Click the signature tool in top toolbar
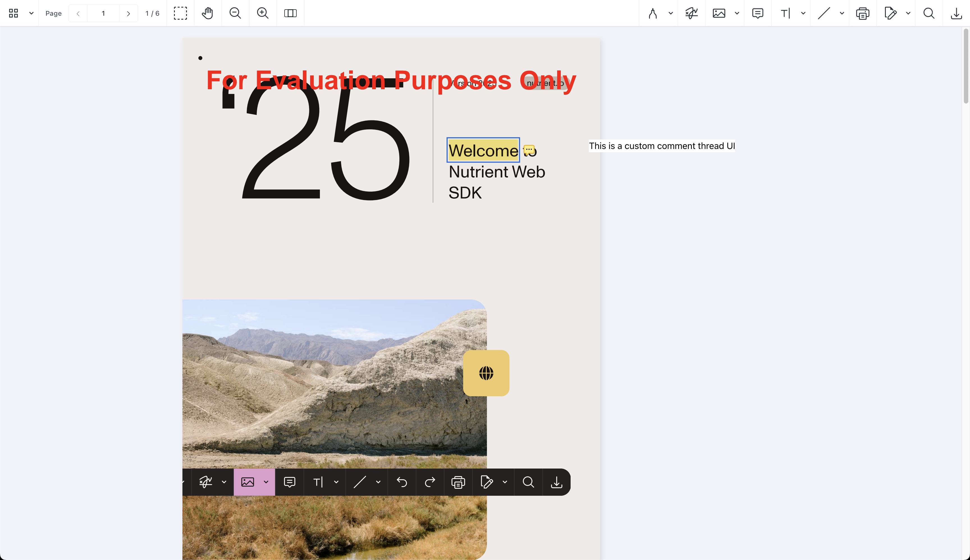 point(691,13)
